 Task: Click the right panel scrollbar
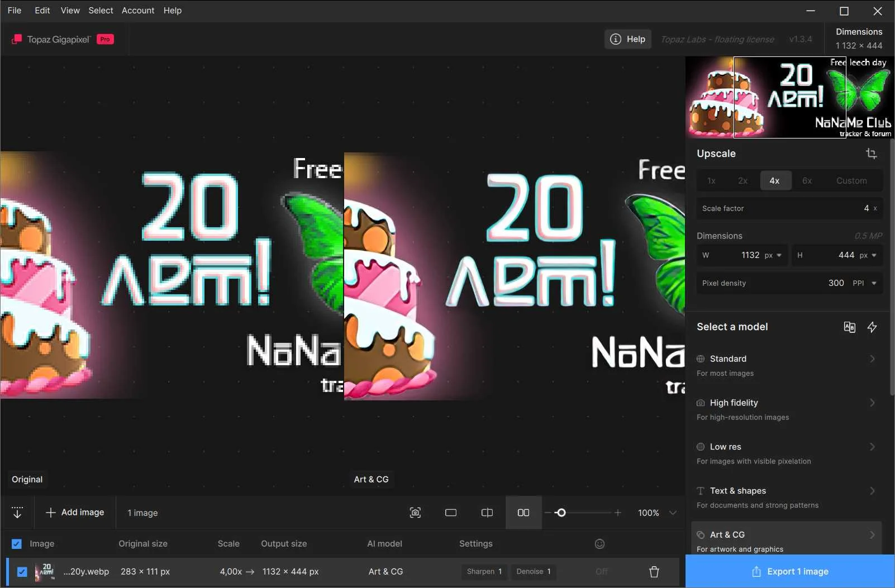892,268
